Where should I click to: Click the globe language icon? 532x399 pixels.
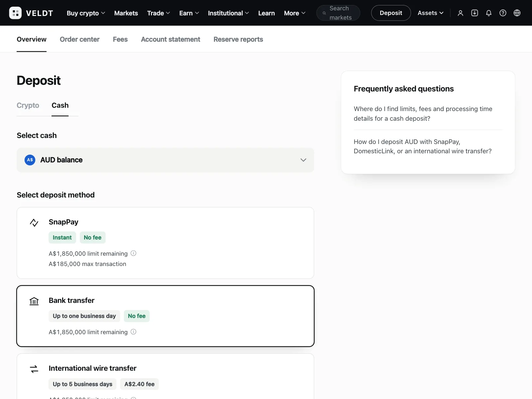tap(517, 13)
